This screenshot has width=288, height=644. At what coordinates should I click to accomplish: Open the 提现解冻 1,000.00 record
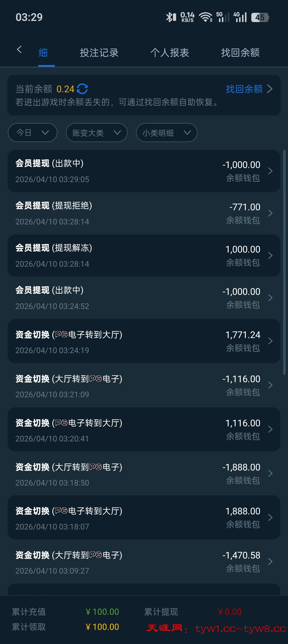144,256
